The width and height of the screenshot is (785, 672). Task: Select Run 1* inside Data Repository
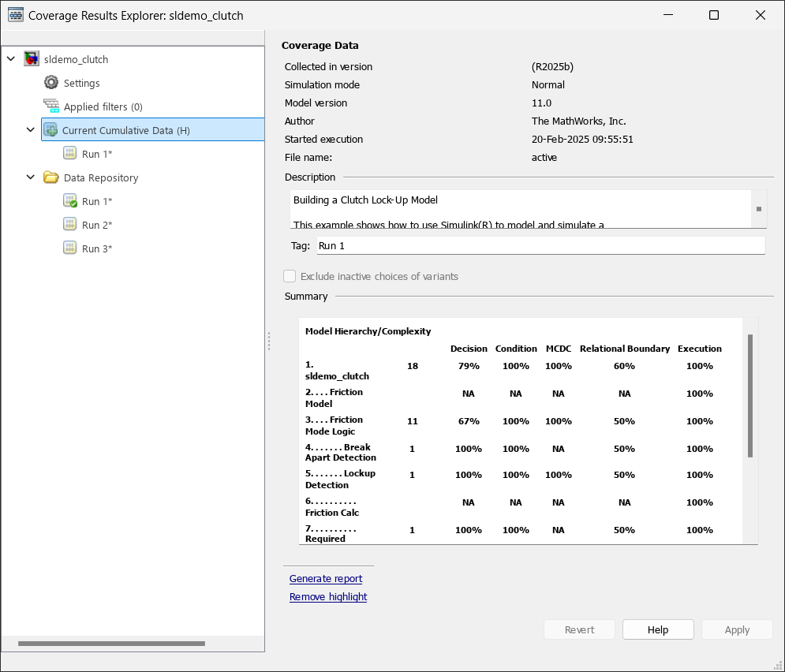pyautogui.click(x=97, y=200)
